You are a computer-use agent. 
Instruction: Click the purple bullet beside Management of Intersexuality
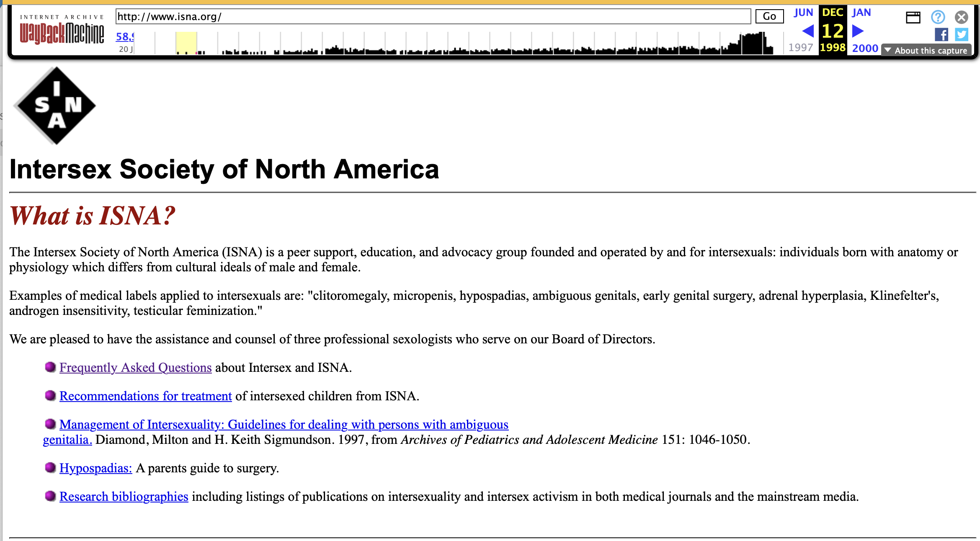[50, 424]
